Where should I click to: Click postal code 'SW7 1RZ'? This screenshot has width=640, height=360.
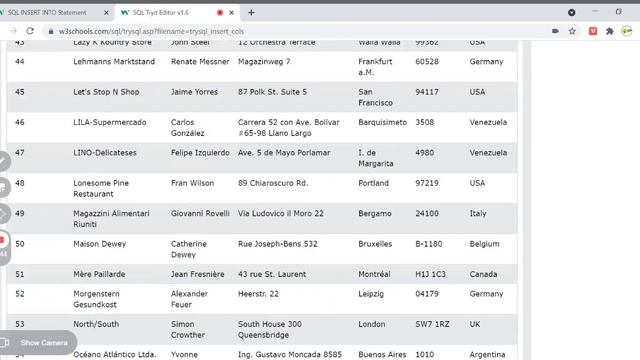coord(432,324)
